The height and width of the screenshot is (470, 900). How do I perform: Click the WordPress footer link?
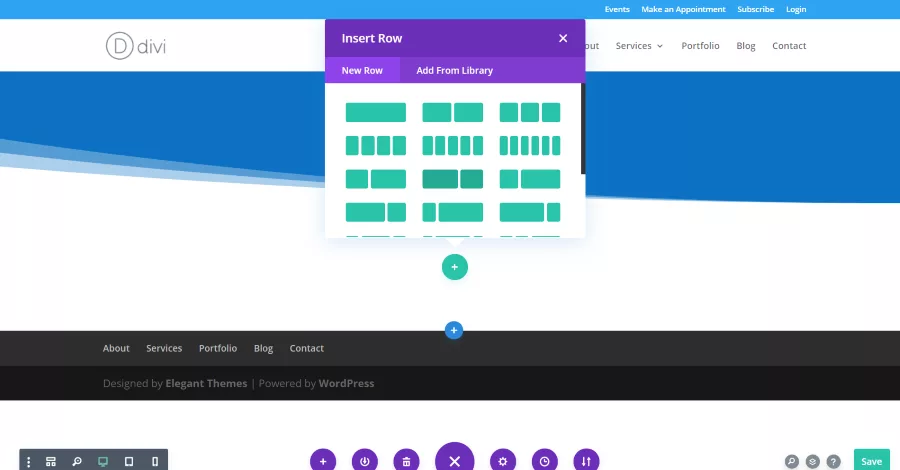pos(346,383)
